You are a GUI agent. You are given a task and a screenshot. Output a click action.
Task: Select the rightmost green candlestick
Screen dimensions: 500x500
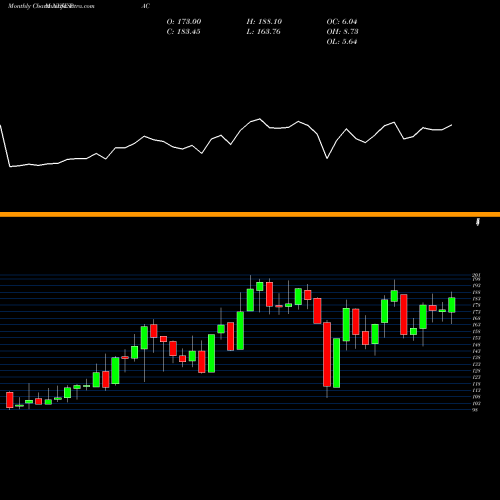coord(452,305)
